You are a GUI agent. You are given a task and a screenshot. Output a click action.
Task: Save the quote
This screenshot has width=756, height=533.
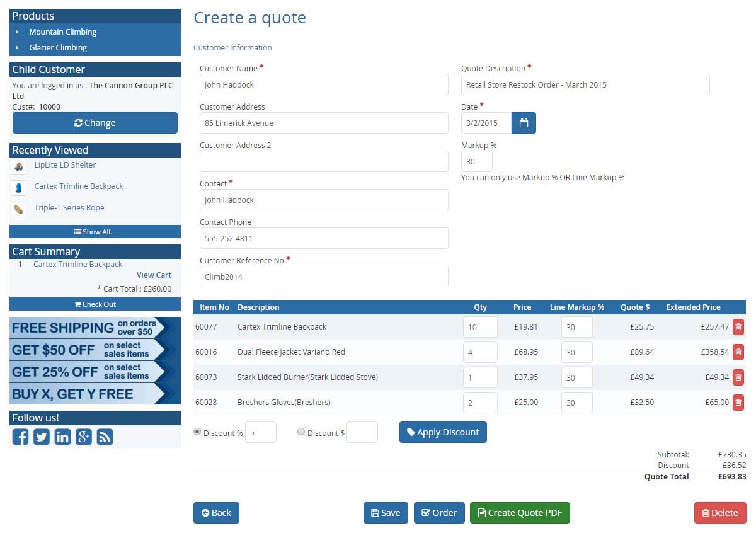386,513
